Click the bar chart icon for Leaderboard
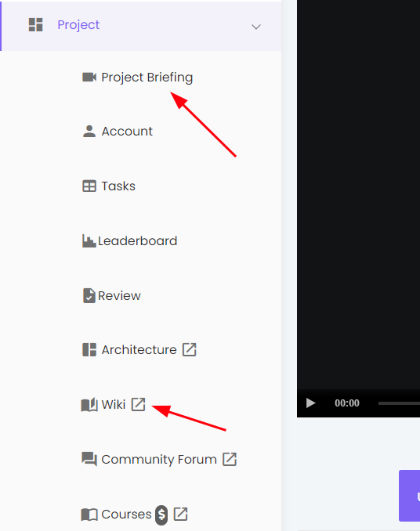The height and width of the screenshot is (531, 420). (89, 240)
